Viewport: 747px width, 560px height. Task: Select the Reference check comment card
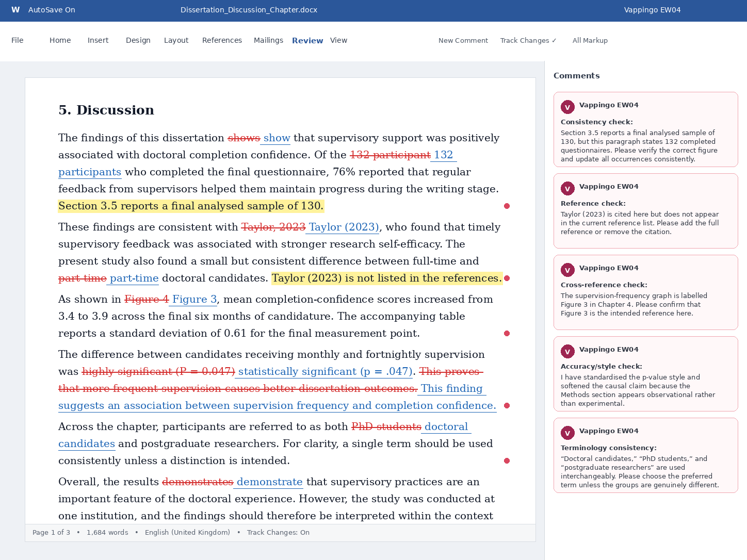645,211
